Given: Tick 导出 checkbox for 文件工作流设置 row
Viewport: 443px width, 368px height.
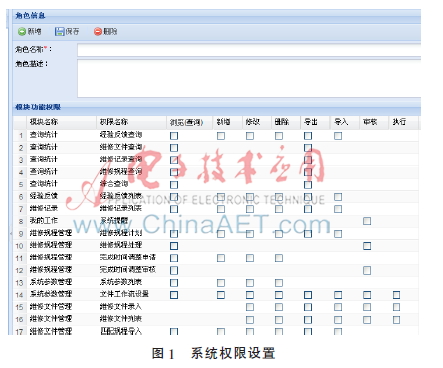Looking at the screenshot, I should coord(308,295).
